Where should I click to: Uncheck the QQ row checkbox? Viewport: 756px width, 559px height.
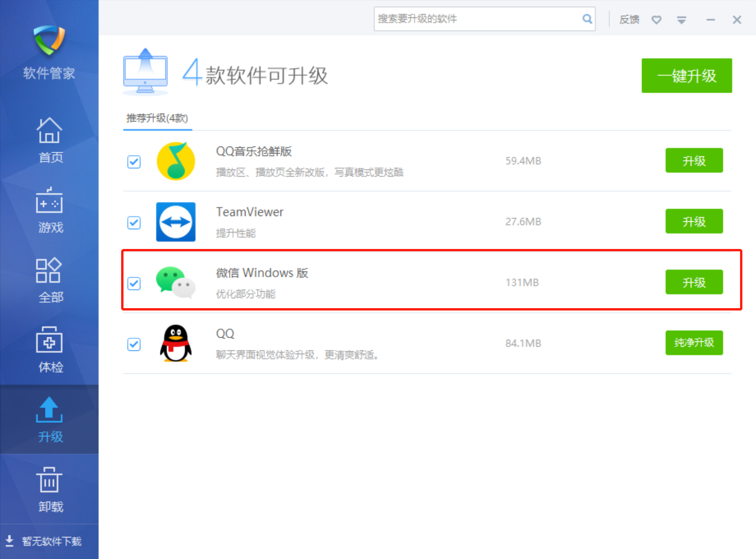point(134,344)
